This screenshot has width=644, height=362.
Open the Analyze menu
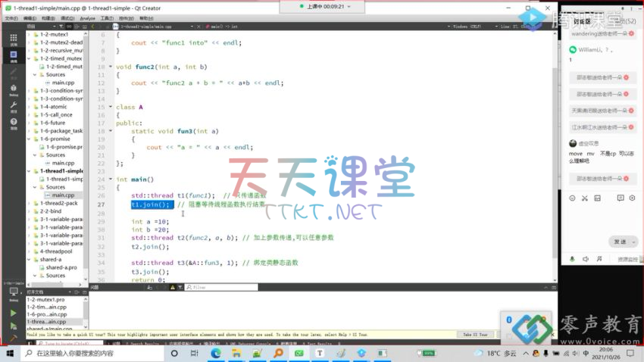tap(87, 17)
